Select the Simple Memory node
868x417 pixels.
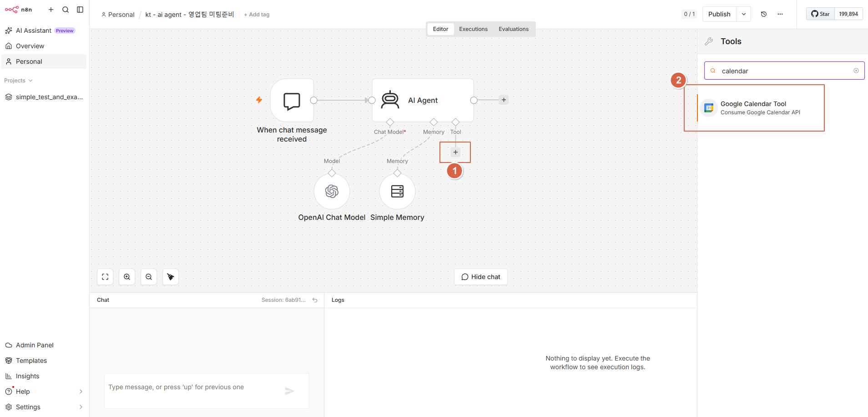click(398, 191)
